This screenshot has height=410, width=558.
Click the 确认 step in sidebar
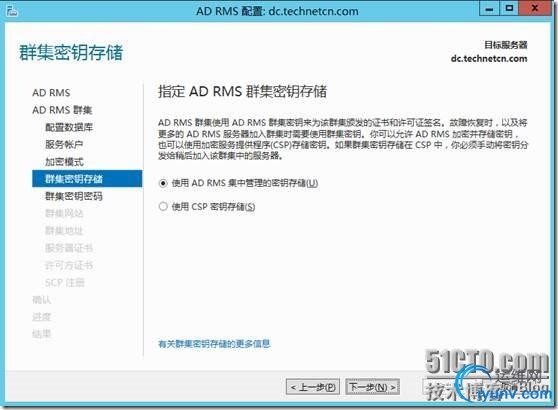pos(42,300)
